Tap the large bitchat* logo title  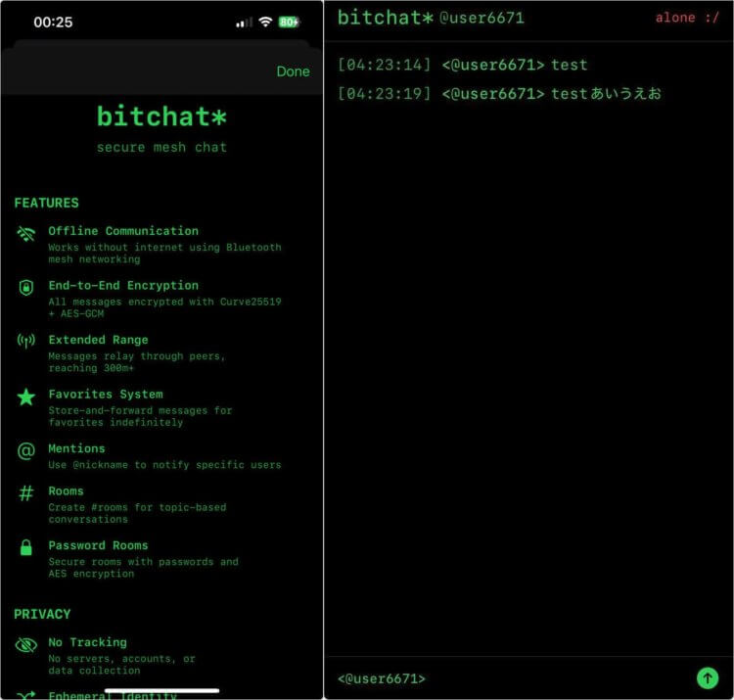click(161, 116)
